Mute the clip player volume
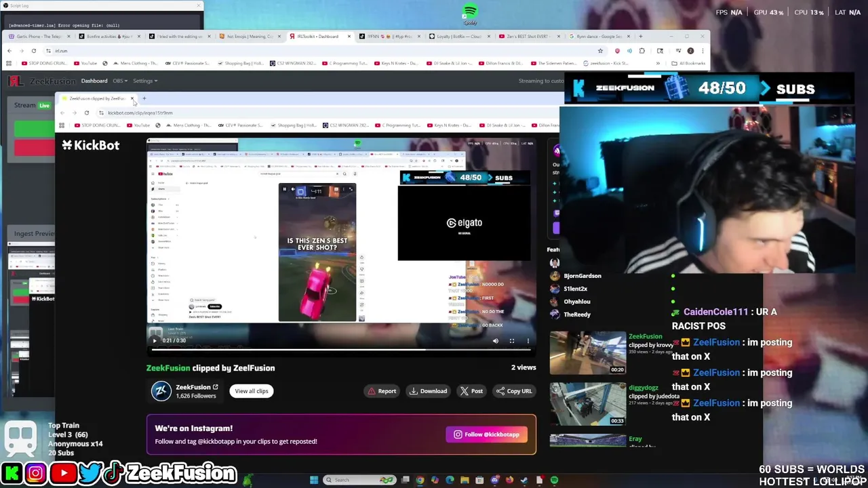 495,341
